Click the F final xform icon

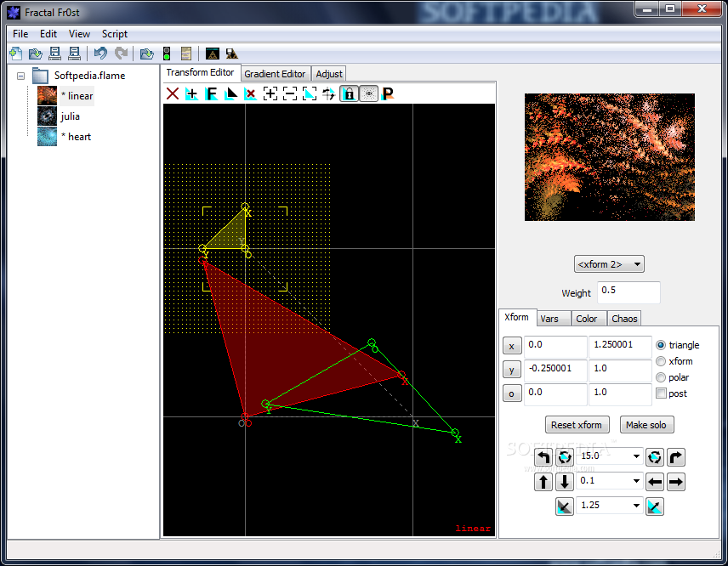(x=211, y=93)
